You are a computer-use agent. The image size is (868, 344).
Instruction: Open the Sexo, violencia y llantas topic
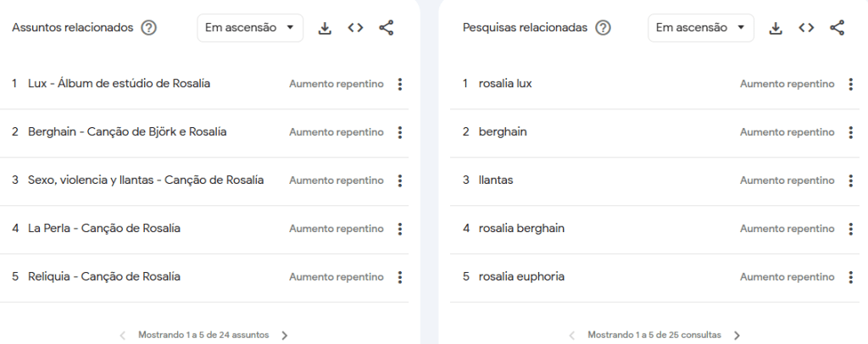(146, 180)
